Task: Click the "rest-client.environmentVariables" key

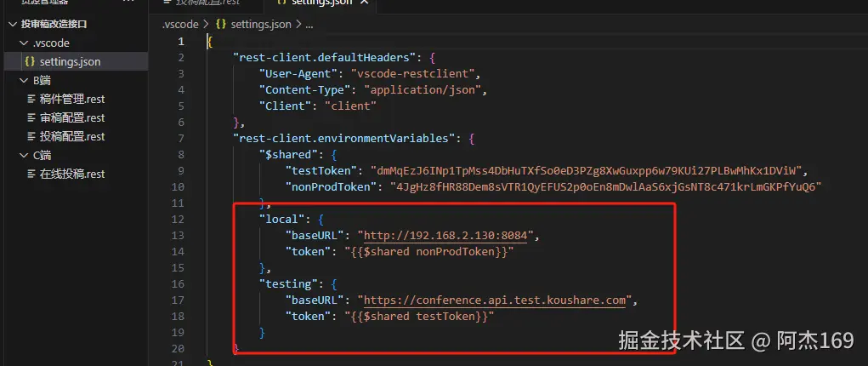Action: (343, 138)
